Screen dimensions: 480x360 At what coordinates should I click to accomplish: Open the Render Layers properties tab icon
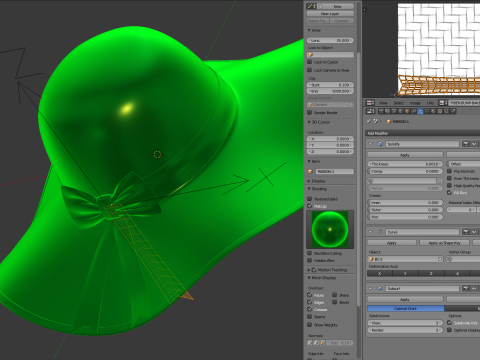coord(387,111)
